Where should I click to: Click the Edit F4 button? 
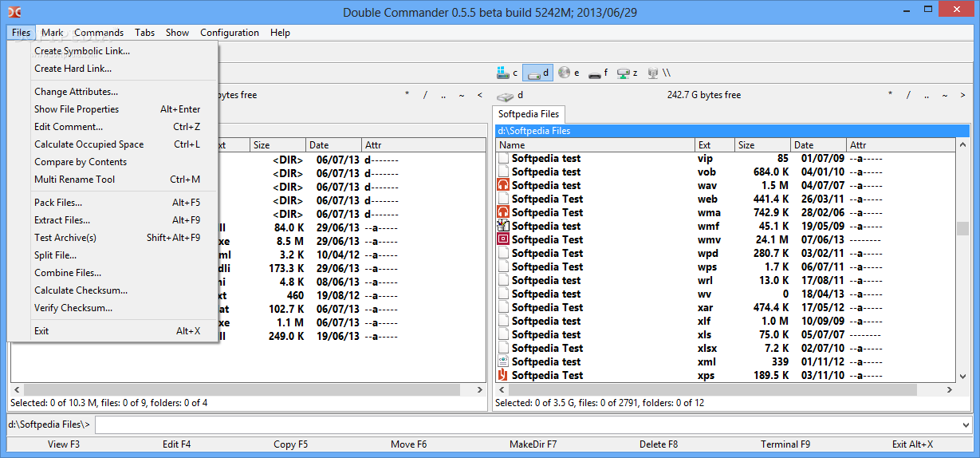pos(177,444)
